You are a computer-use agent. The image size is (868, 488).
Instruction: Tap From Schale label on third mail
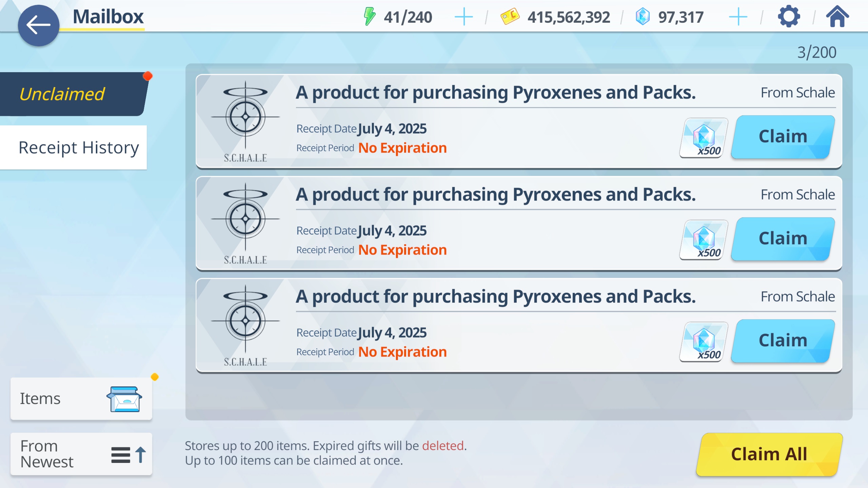pos(798,297)
